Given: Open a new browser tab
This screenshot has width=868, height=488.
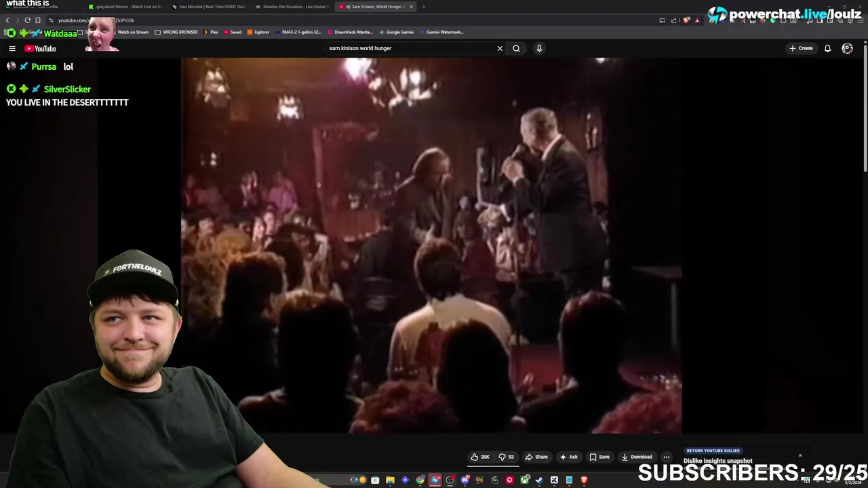Looking at the screenshot, I should (x=424, y=7).
